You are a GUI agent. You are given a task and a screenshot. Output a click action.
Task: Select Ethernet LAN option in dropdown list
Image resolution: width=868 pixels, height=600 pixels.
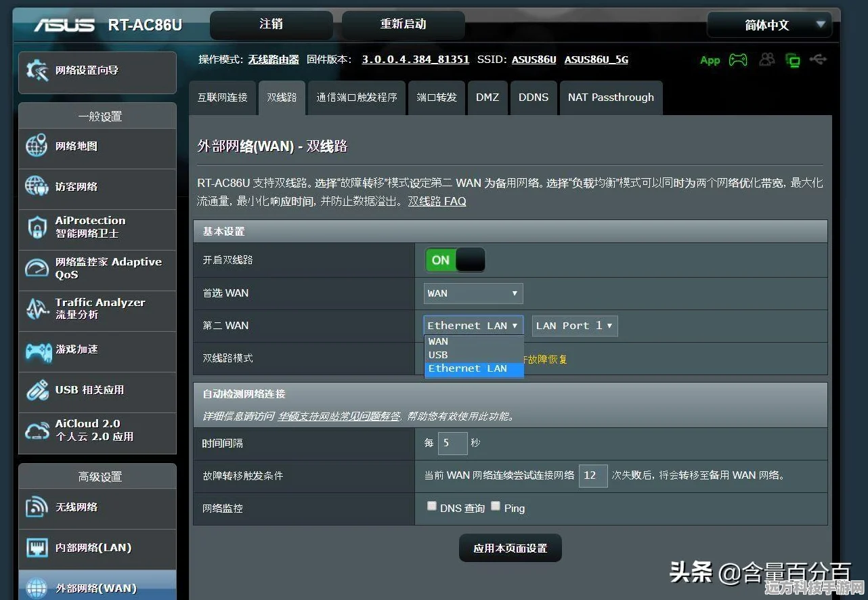pos(474,369)
